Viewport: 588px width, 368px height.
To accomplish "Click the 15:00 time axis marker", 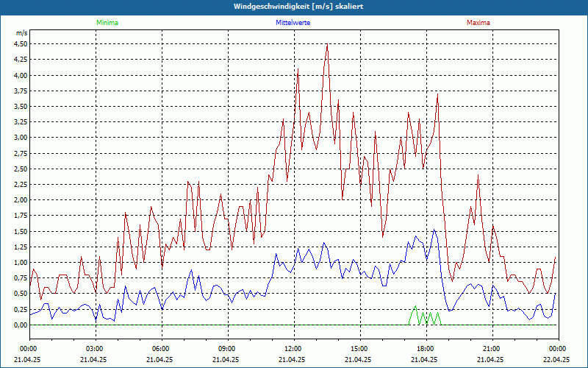I will pos(359,348).
